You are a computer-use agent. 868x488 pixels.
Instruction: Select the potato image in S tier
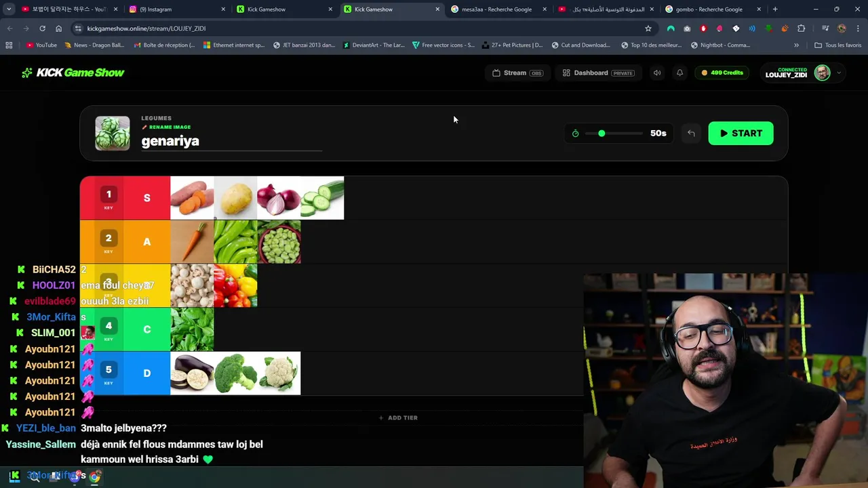235,198
